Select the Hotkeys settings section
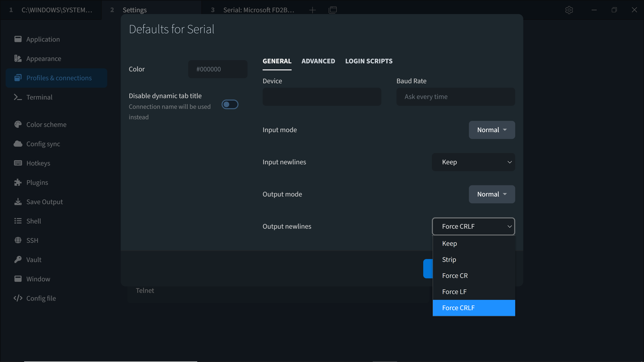The width and height of the screenshot is (644, 362). pos(38,163)
